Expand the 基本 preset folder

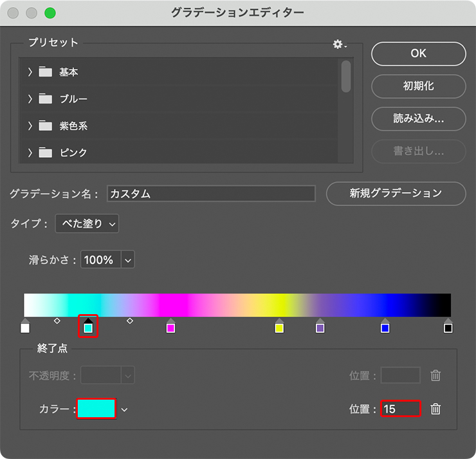pos(30,72)
